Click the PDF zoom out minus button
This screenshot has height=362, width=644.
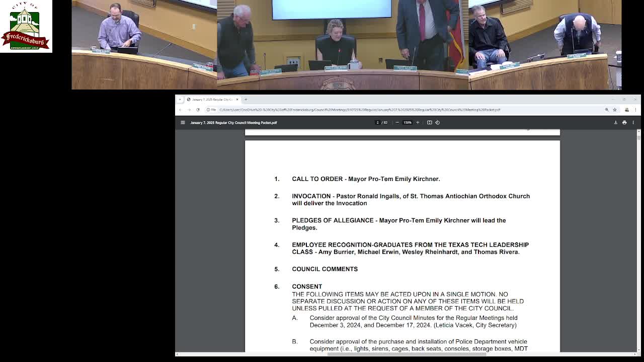pyautogui.click(x=397, y=122)
